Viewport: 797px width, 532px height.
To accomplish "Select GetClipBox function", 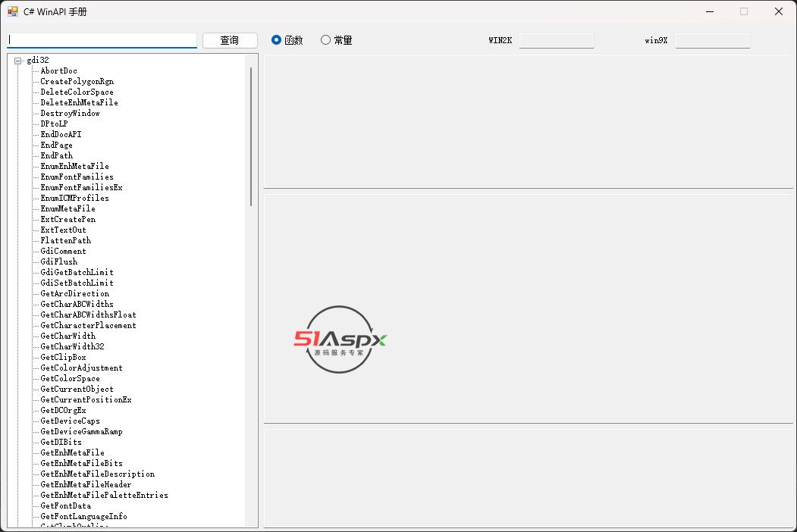I will point(63,357).
